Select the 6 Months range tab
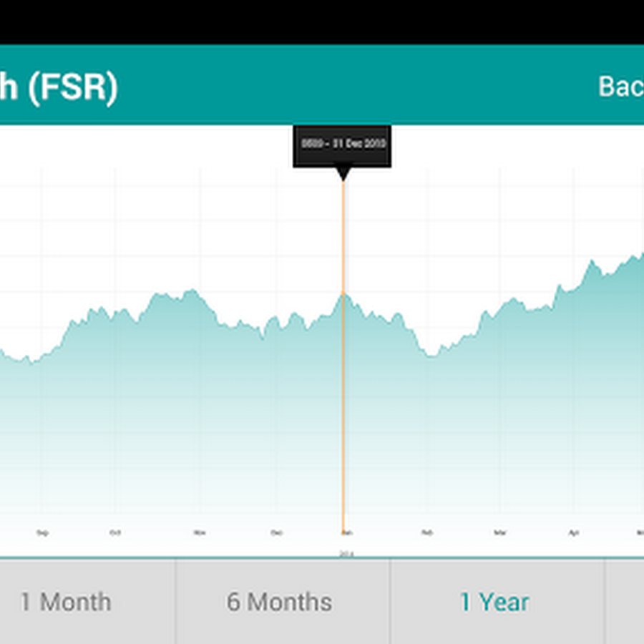Viewport: 644px width, 644px height. (x=279, y=602)
